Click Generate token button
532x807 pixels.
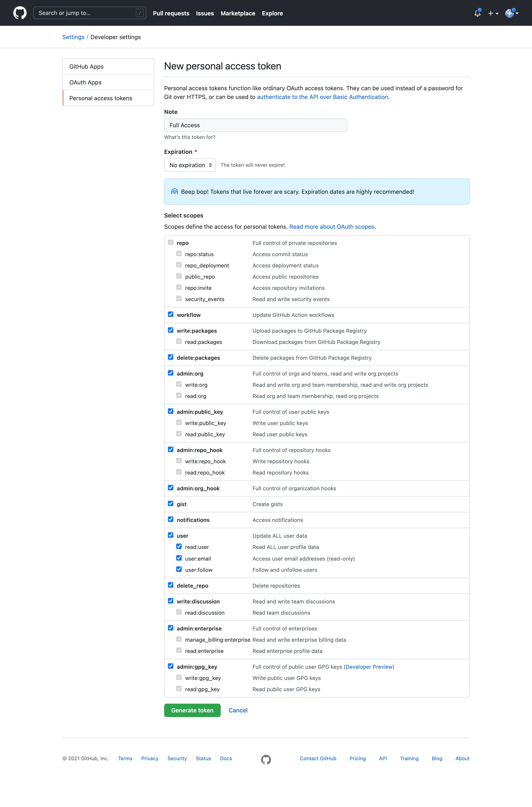pyautogui.click(x=192, y=710)
